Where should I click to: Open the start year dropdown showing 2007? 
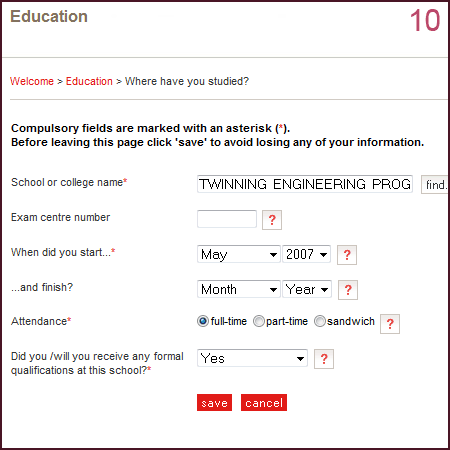306,254
